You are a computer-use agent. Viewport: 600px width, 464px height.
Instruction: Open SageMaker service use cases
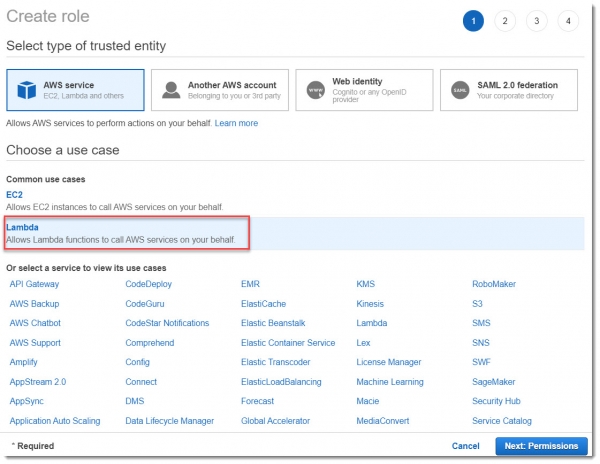point(494,382)
